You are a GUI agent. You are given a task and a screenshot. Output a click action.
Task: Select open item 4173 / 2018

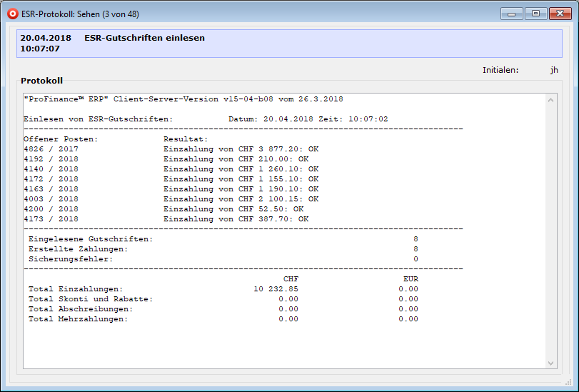tap(51, 218)
